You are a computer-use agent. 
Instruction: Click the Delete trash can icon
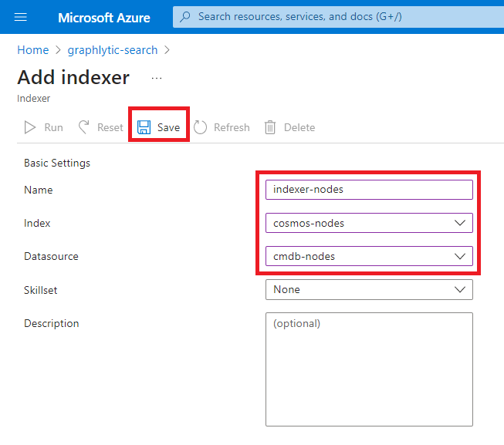tap(270, 127)
